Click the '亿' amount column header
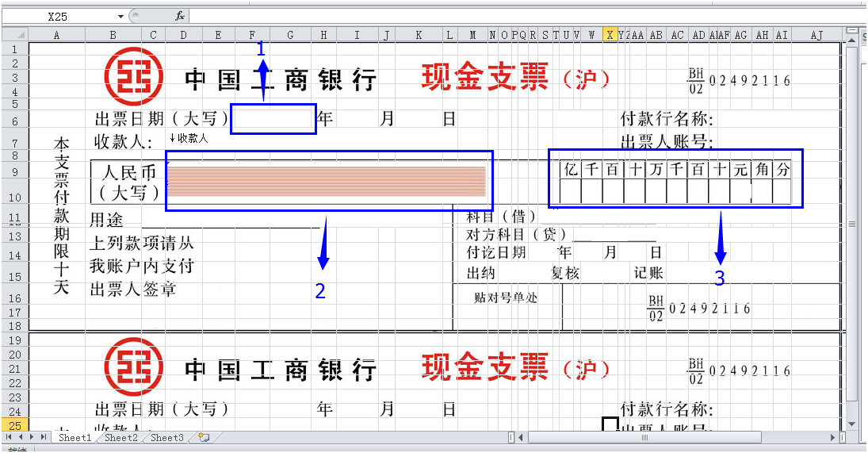The width and height of the screenshot is (868, 453). pyautogui.click(x=570, y=170)
